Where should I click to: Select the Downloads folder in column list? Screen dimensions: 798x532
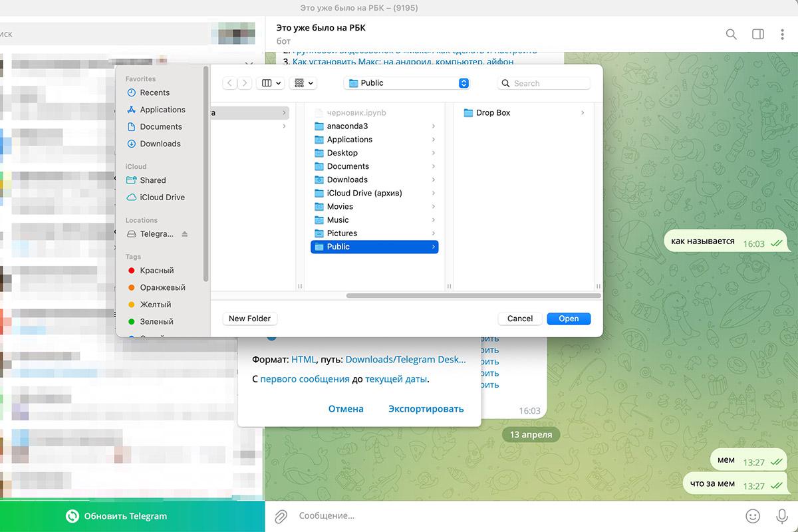coord(374,180)
